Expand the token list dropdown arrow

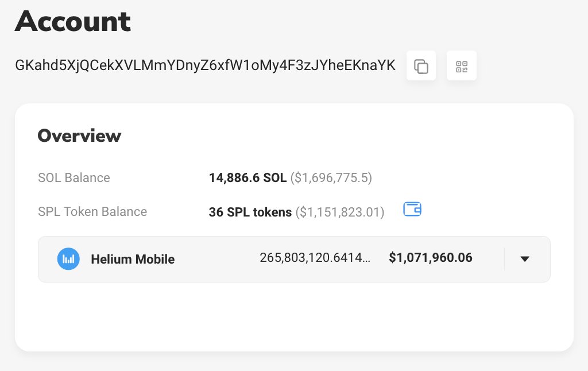[524, 259]
